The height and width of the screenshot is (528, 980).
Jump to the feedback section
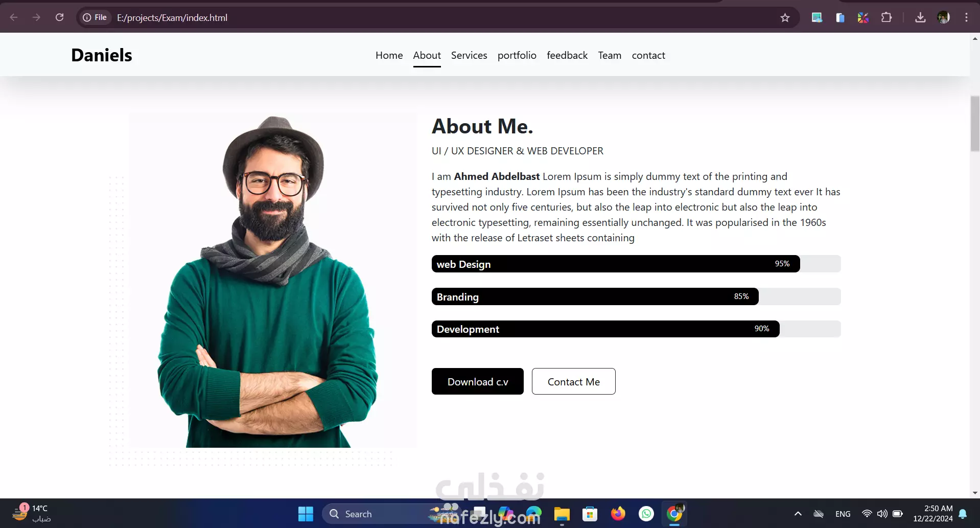(x=567, y=55)
